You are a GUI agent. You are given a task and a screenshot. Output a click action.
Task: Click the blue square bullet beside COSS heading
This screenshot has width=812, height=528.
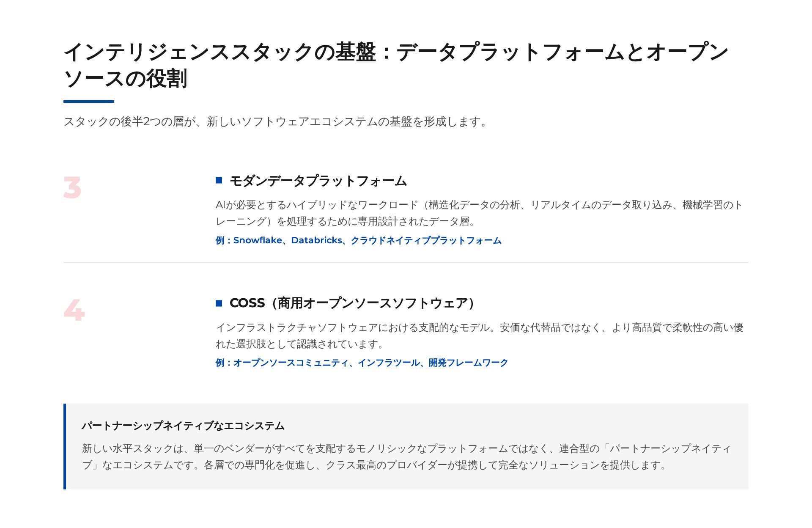pyautogui.click(x=219, y=303)
